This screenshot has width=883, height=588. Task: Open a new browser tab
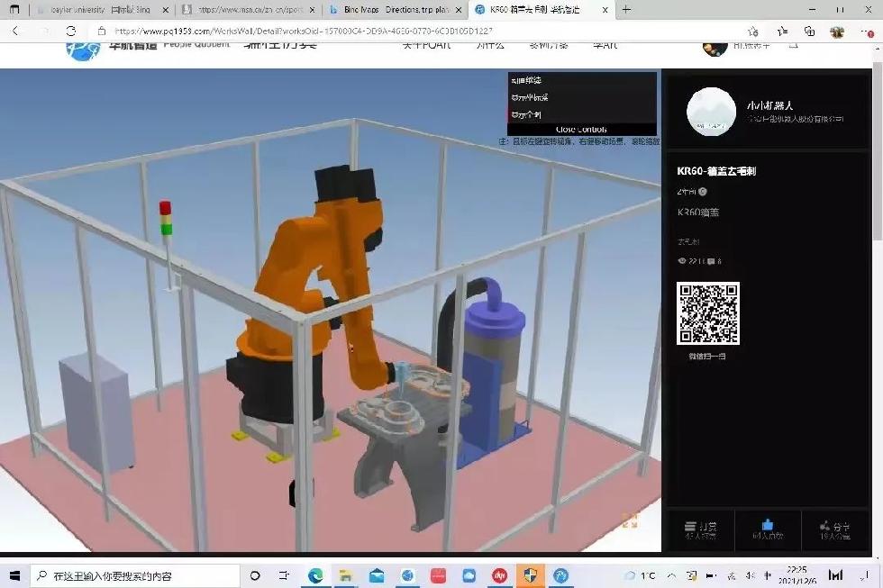(x=627, y=10)
